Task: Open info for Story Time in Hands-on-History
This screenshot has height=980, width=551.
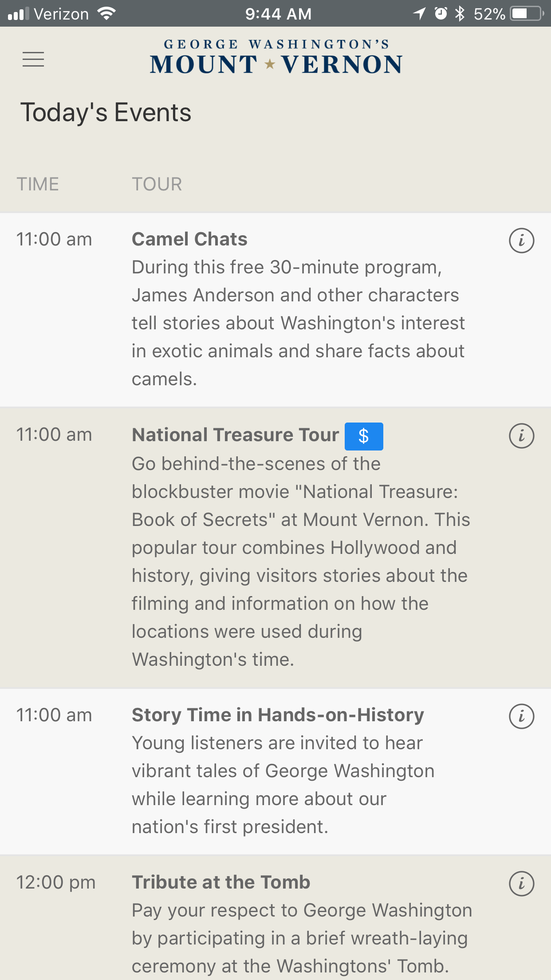Action: 521,716
